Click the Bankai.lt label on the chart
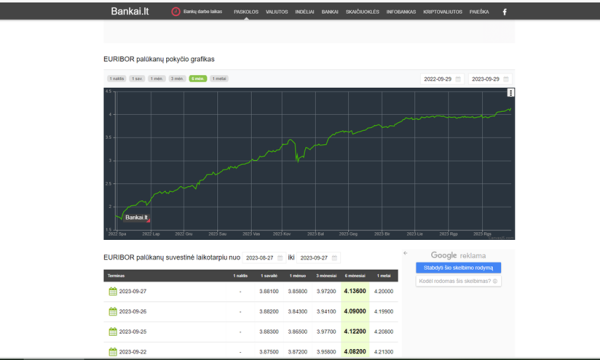This screenshot has height=360, width=600. point(136,217)
